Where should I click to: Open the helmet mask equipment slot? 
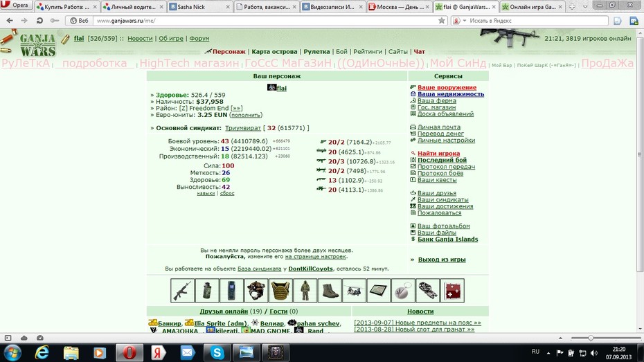pyautogui.click(x=256, y=291)
